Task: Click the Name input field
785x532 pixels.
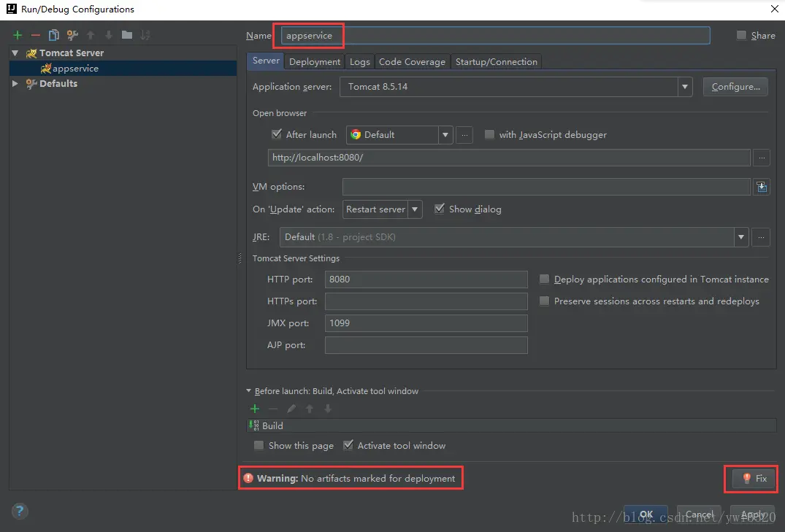Action: click(495, 36)
